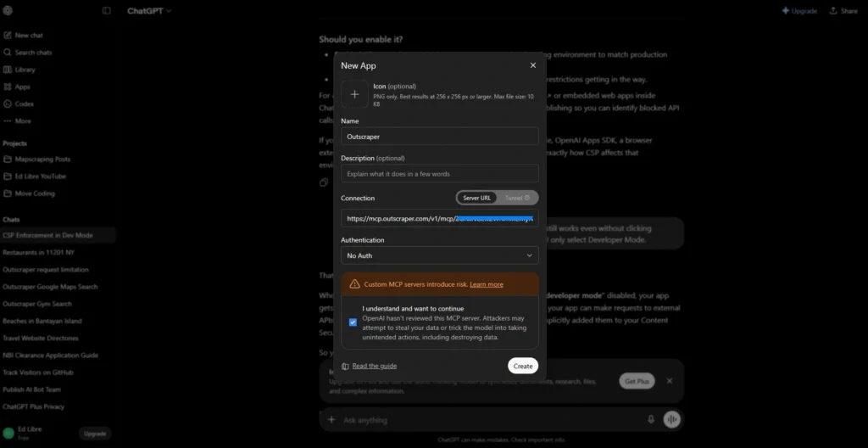Close the New App dialog

533,65
